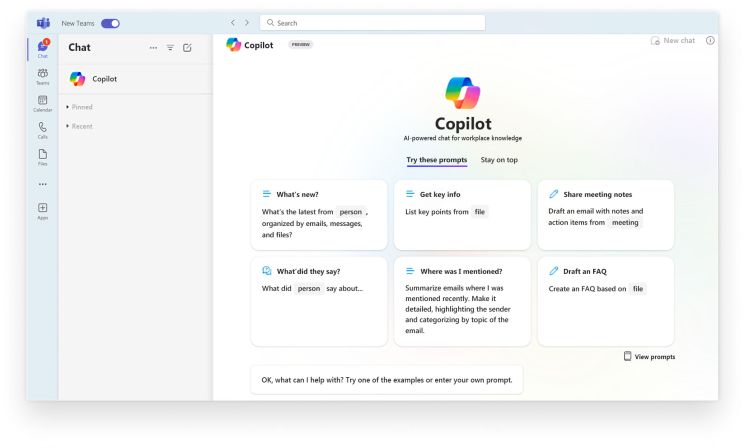Open Calendar in the left rail
This screenshot has height=447, width=750.
(43, 103)
